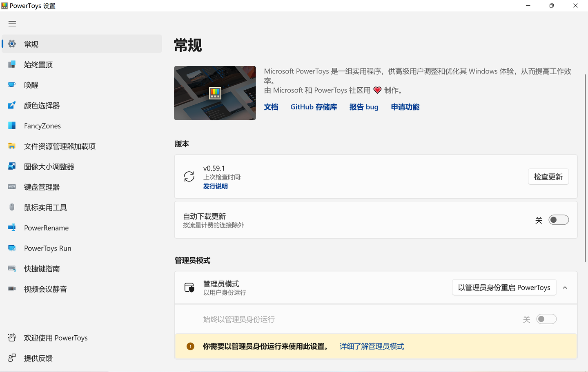Click 以管理员身份重启 PowerToys
588x372 pixels.
[x=504, y=287]
